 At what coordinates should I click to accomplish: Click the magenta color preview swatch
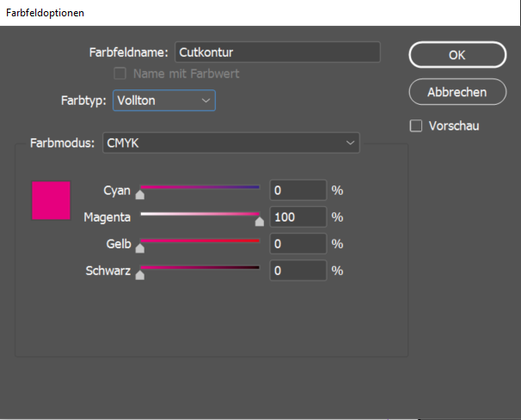tap(51, 200)
